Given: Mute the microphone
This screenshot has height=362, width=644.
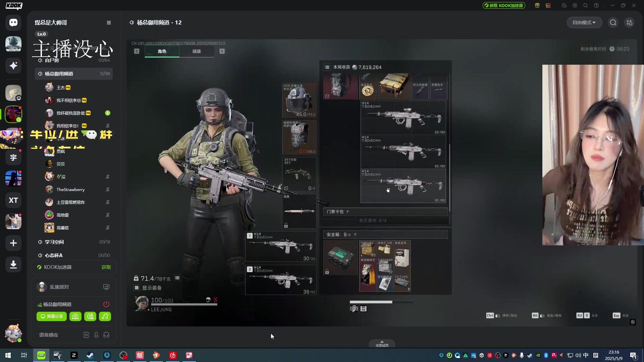Looking at the screenshot, I should tap(96, 335).
